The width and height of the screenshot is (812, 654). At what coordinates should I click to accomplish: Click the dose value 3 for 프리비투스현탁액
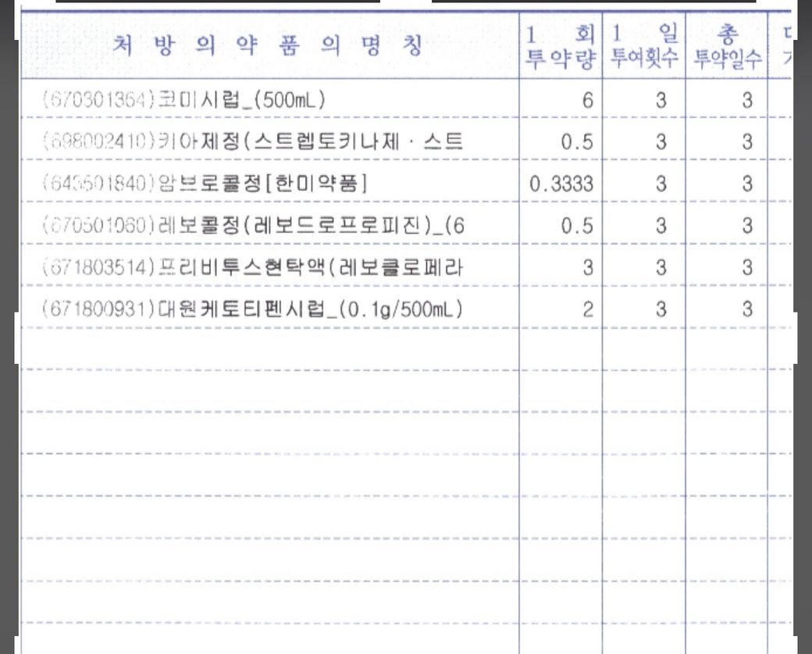coord(587,268)
